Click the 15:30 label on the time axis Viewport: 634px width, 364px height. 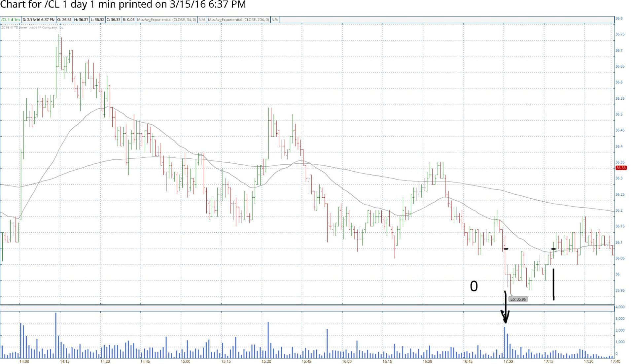[266, 361]
